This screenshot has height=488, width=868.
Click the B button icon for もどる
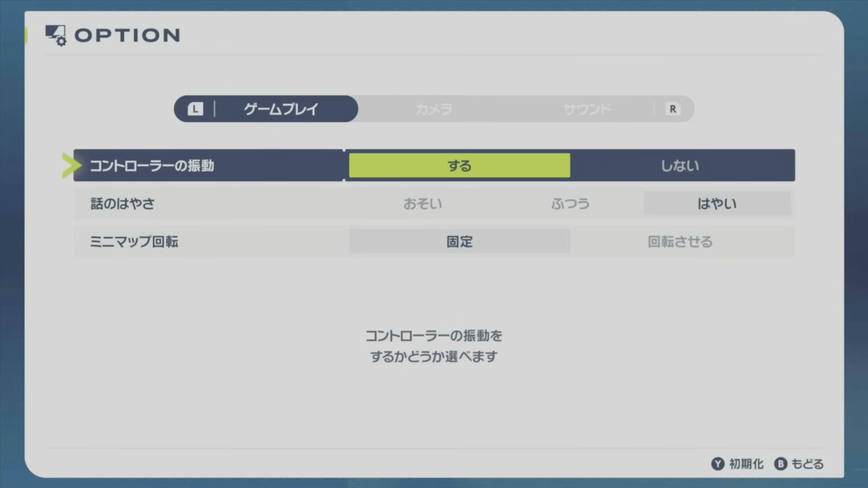(780, 464)
